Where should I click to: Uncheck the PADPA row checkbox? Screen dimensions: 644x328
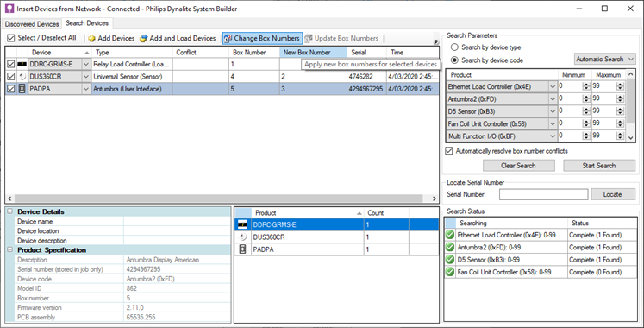(11, 89)
